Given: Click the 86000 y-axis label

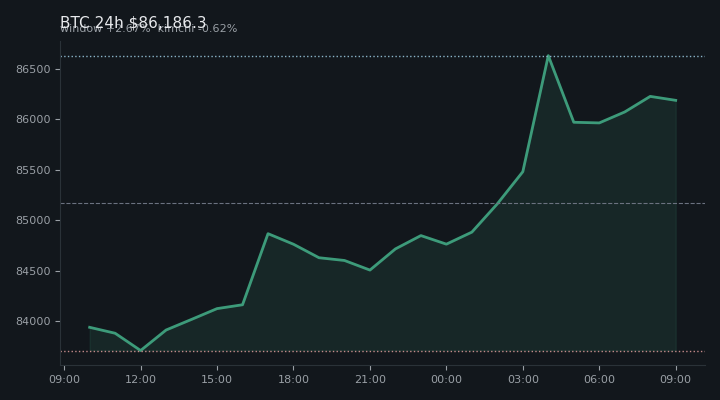Looking at the screenshot, I should coord(33,119).
